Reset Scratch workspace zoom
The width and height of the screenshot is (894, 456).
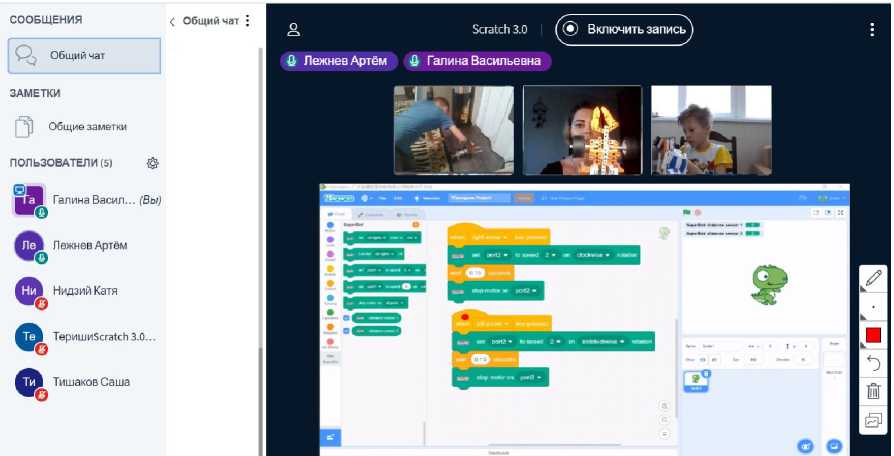[664, 434]
